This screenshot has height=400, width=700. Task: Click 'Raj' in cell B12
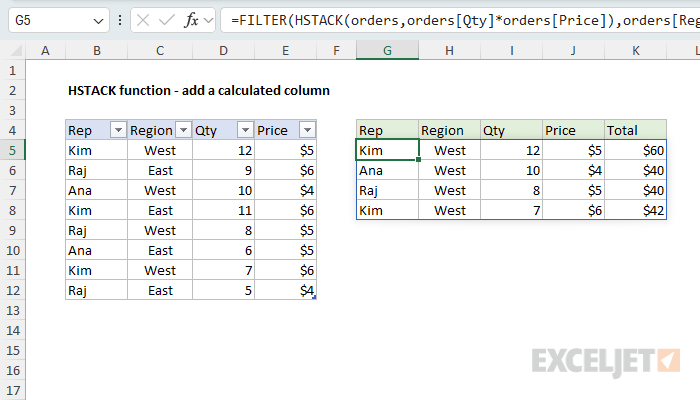tap(96, 290)
